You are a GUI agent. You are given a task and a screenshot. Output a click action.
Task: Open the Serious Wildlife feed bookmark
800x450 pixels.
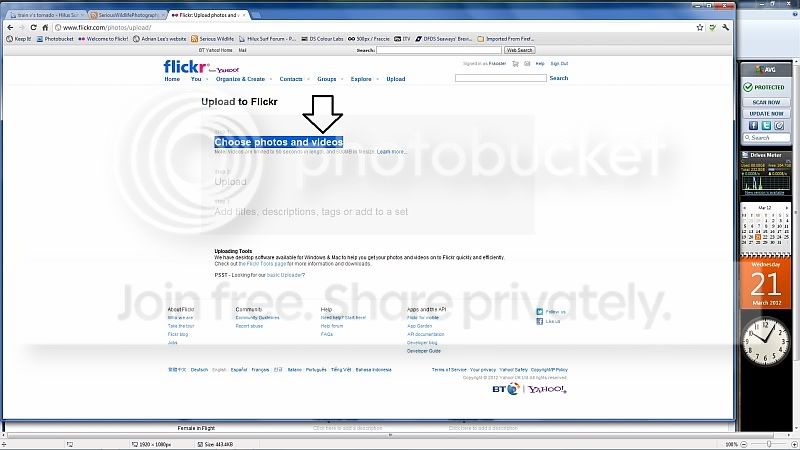(x=213, y=39)
